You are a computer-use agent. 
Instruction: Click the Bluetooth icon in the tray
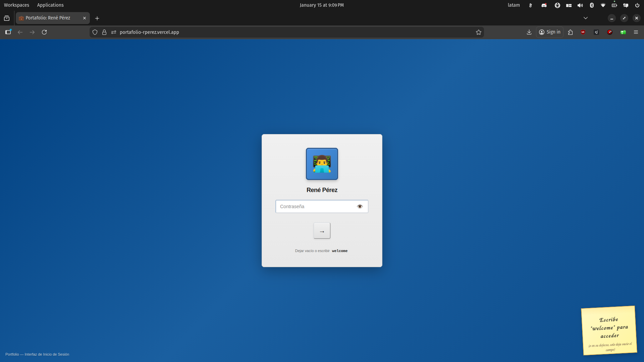pos(592,5)
